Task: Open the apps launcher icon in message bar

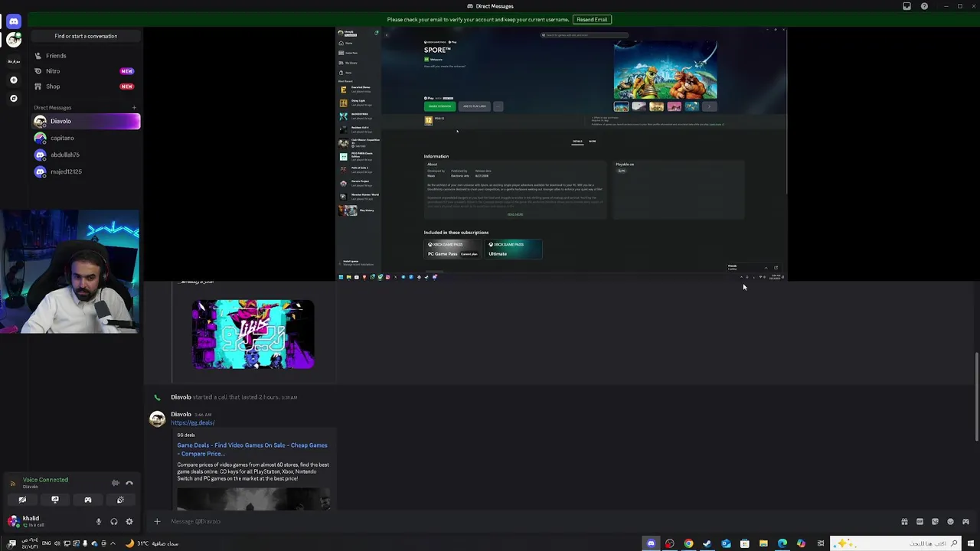Action: (x=965, y=522)
